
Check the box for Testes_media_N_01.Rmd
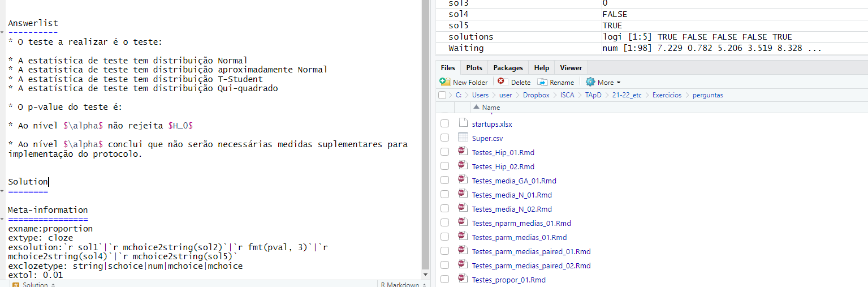[x=445, y=194]
